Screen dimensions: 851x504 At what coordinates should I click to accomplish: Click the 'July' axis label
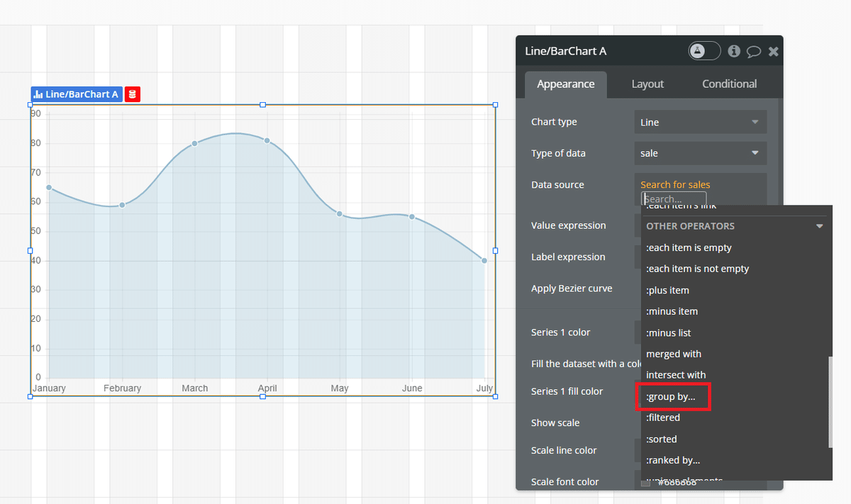tap(484, 388)
